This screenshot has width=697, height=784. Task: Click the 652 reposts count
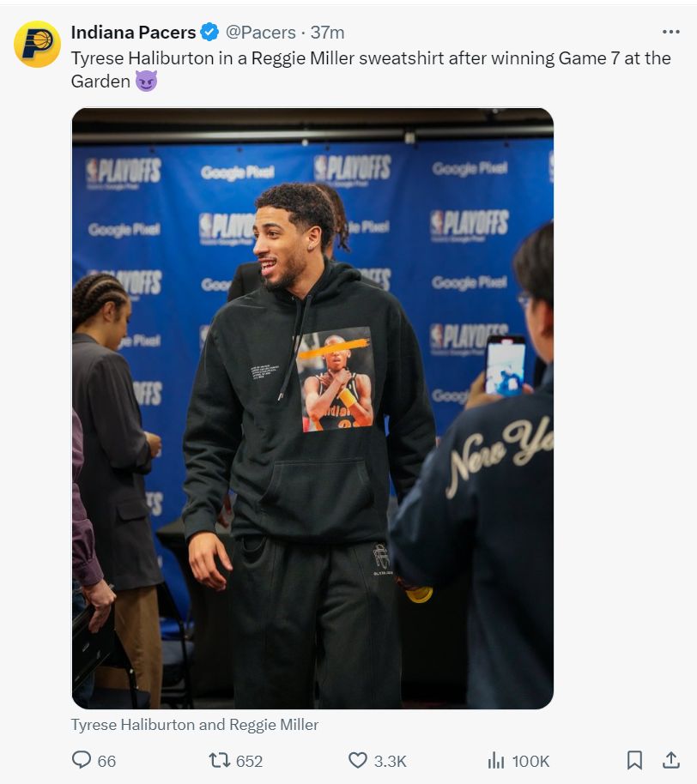tap(249, 761)
